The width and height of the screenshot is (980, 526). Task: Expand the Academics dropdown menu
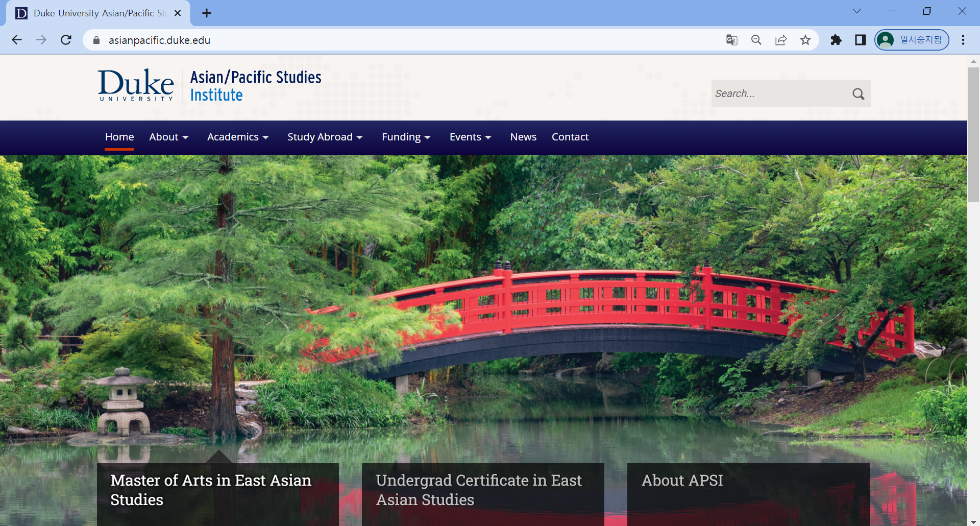(x=238, y=137)
